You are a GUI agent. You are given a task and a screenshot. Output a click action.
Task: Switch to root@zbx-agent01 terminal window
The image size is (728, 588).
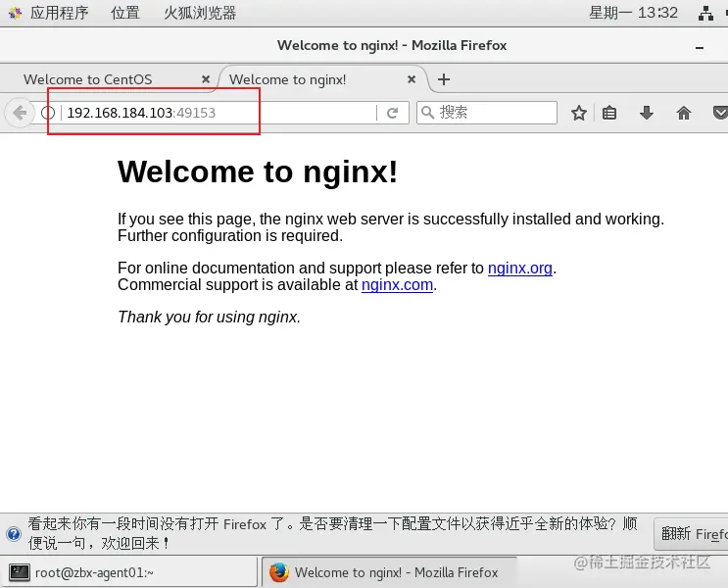[x=128, y=572]
